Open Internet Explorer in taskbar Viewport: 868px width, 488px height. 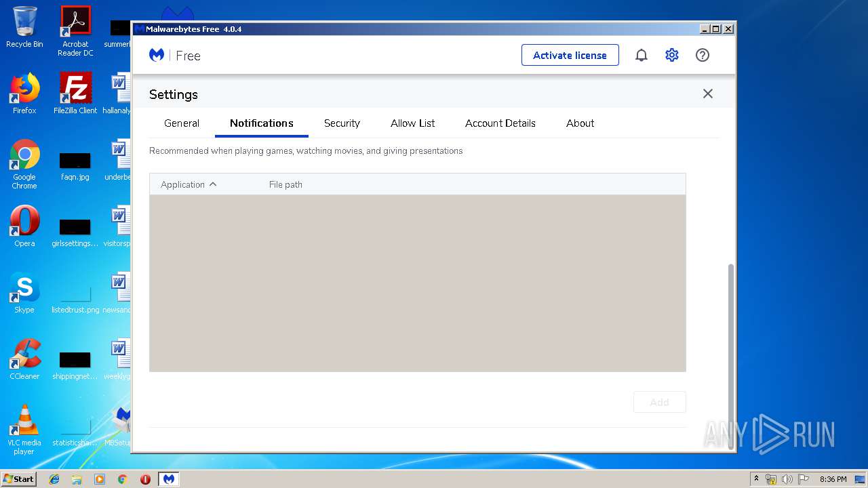tap(54, 479)
